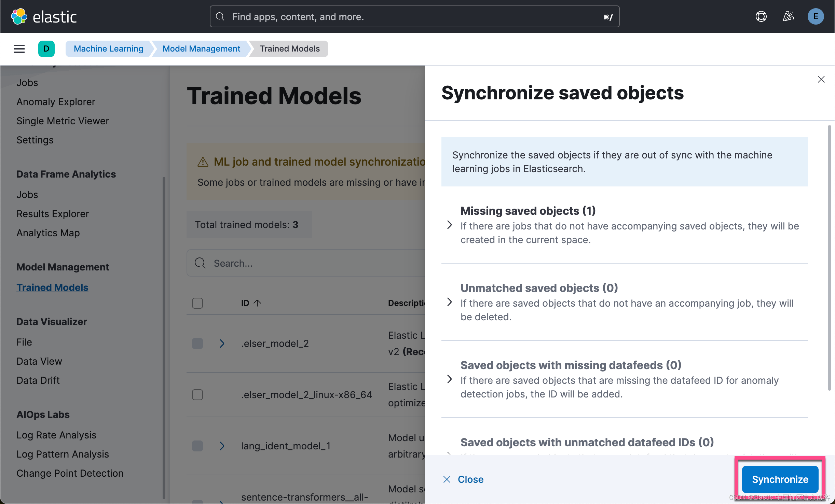The height and width of the screenshot is (504, 835).
Task: Open the navigation hamburger menu
Action: [19, 48]
